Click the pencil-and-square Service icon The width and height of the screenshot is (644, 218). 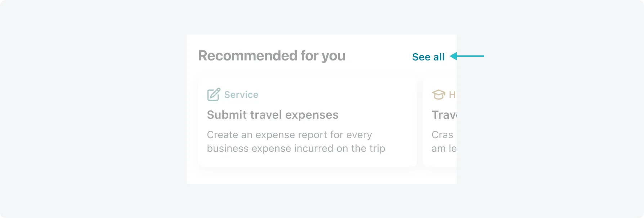coord(214,94)
